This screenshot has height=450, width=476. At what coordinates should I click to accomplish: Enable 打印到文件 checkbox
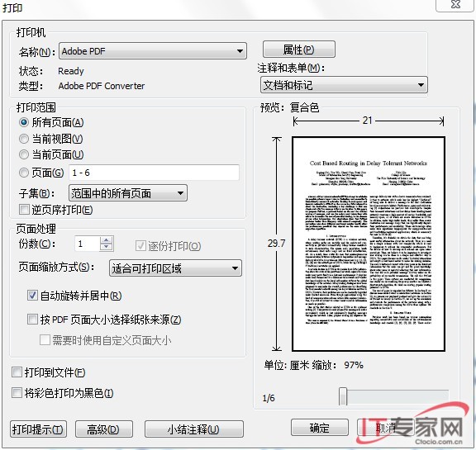17,372
